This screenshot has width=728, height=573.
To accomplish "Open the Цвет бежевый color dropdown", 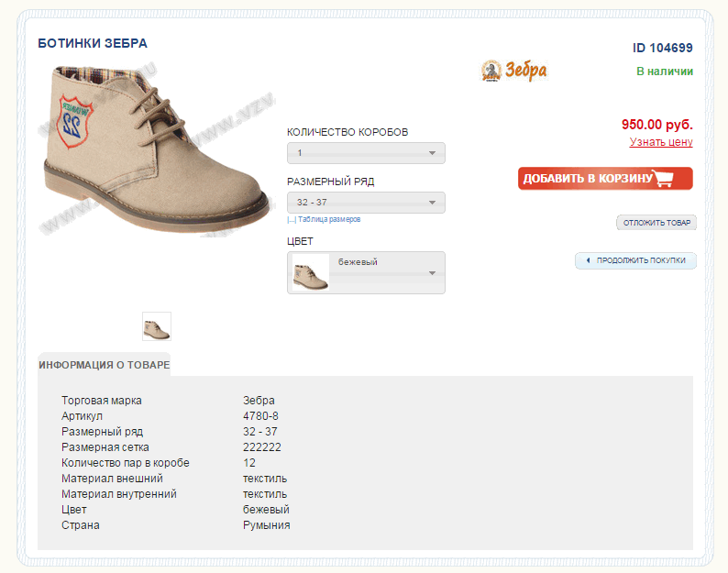I will coord(366,272).
